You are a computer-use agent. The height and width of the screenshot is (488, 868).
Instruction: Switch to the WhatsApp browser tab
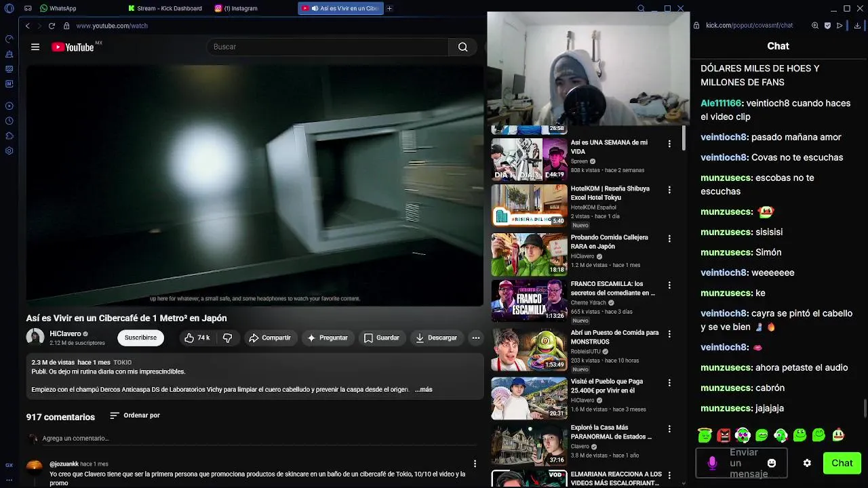58,8
